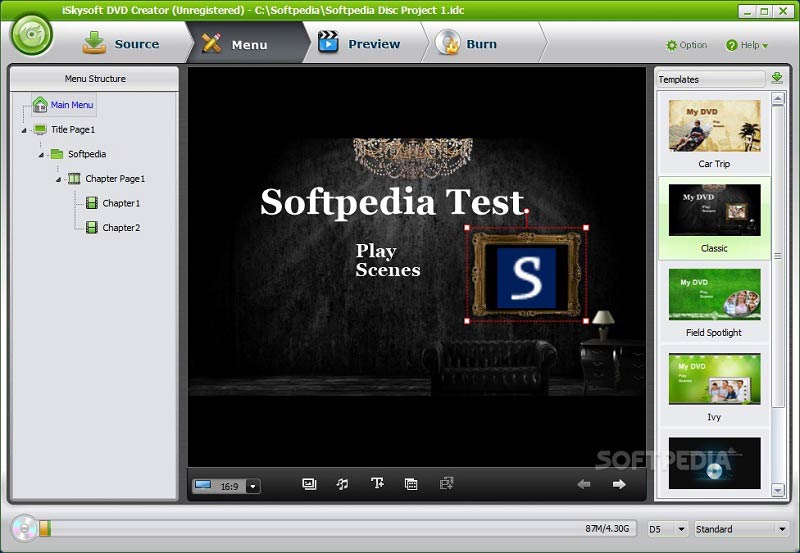
Task: Click the Option gear icon
Action: coord(671,45)
